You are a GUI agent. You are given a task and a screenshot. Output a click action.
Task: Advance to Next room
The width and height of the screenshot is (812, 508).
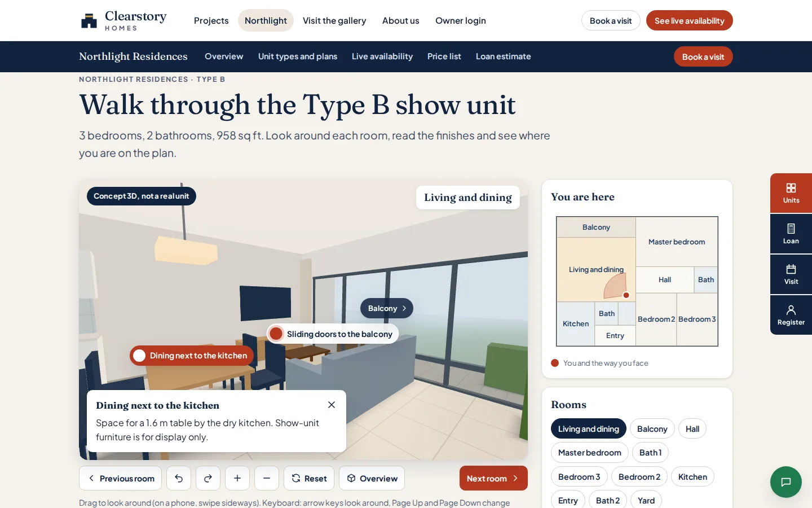[x=493, y=478]
